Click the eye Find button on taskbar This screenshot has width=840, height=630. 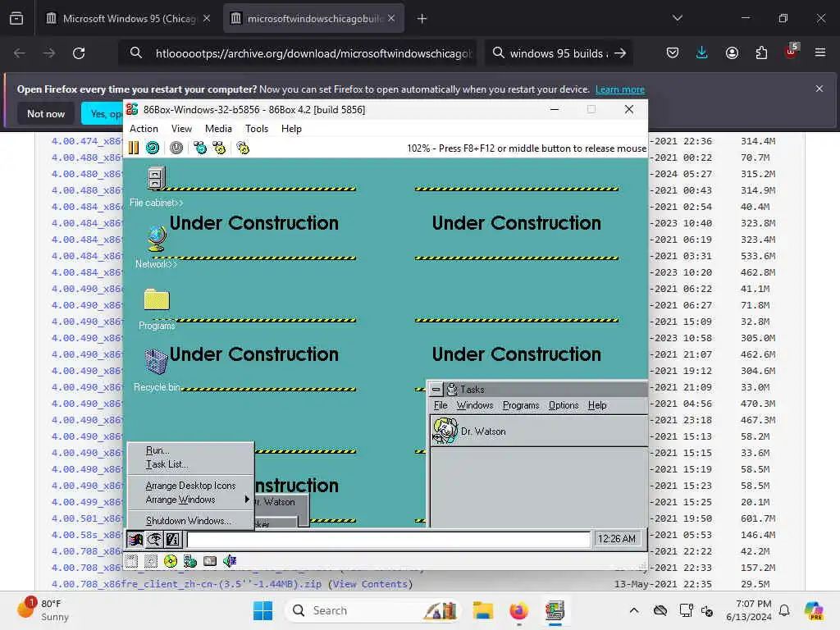(154, 540)
